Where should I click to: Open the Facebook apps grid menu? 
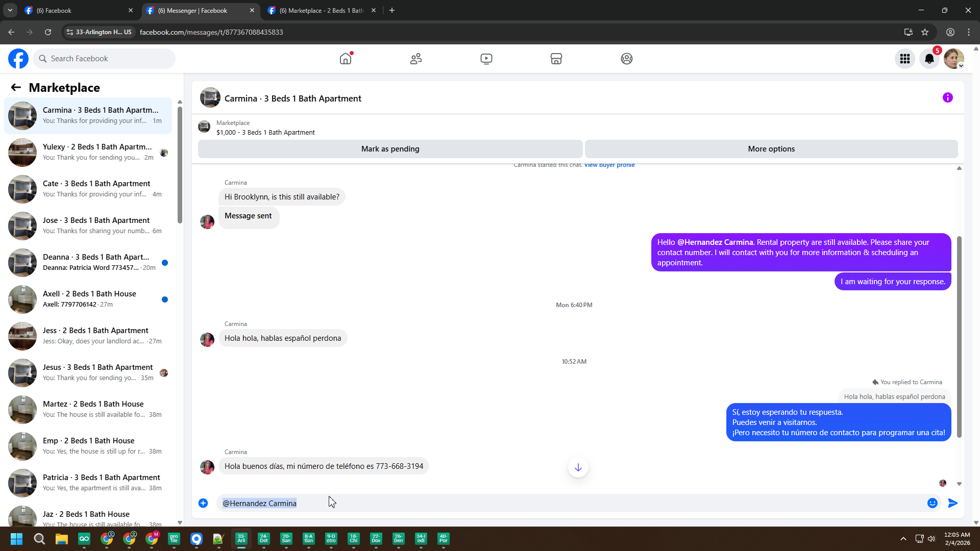(905, 59)
